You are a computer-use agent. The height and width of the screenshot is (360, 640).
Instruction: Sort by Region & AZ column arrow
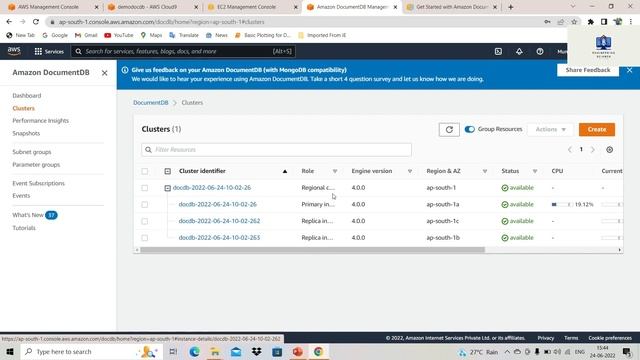(484, 171)
